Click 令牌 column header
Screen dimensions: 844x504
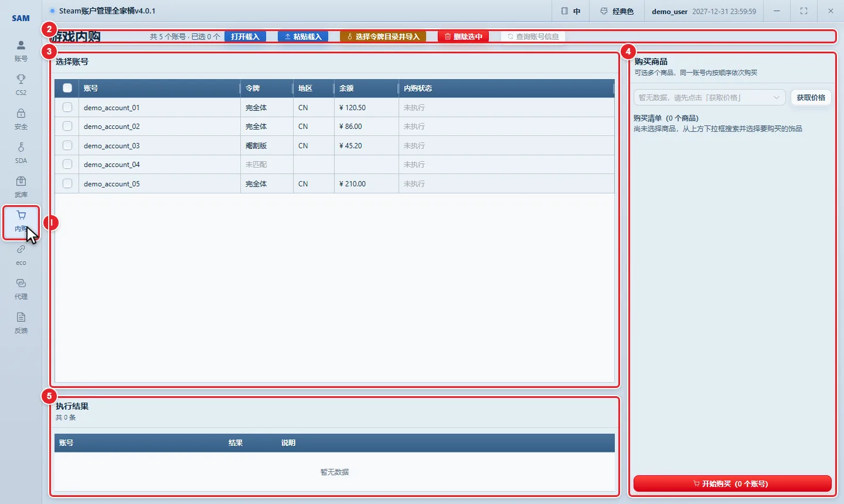[267, 88]
